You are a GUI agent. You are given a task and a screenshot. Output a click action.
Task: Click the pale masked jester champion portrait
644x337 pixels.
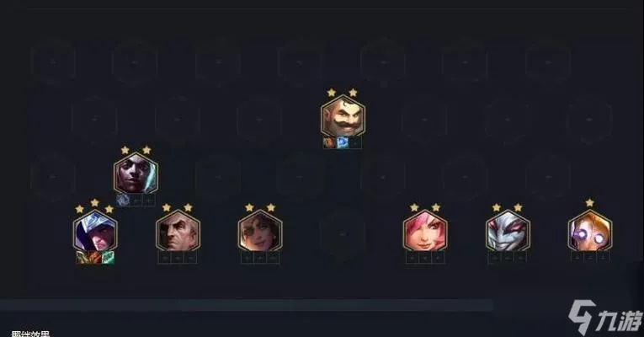508,231
